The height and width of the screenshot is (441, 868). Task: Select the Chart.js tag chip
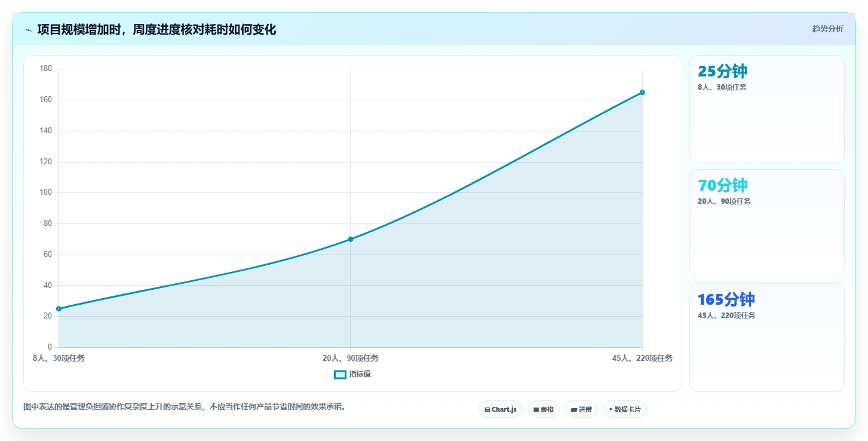point(501,409)
